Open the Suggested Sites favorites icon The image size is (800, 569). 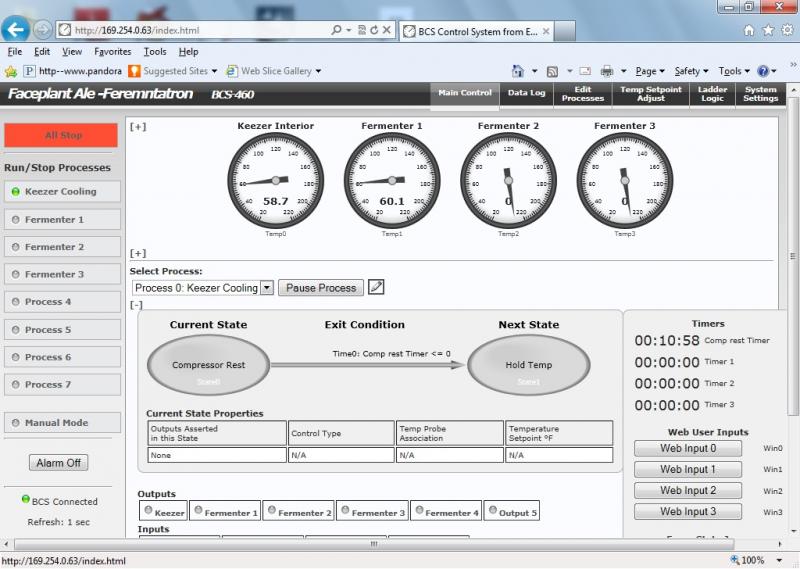[134, 71]
